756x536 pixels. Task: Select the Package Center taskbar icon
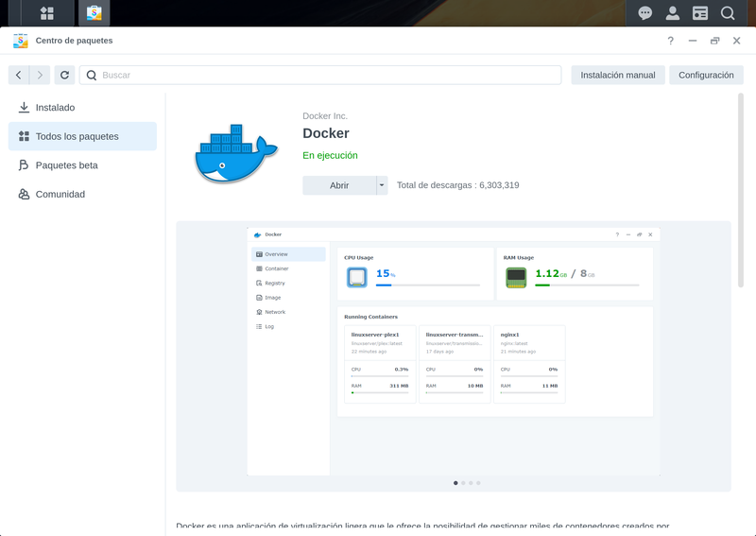94,13
